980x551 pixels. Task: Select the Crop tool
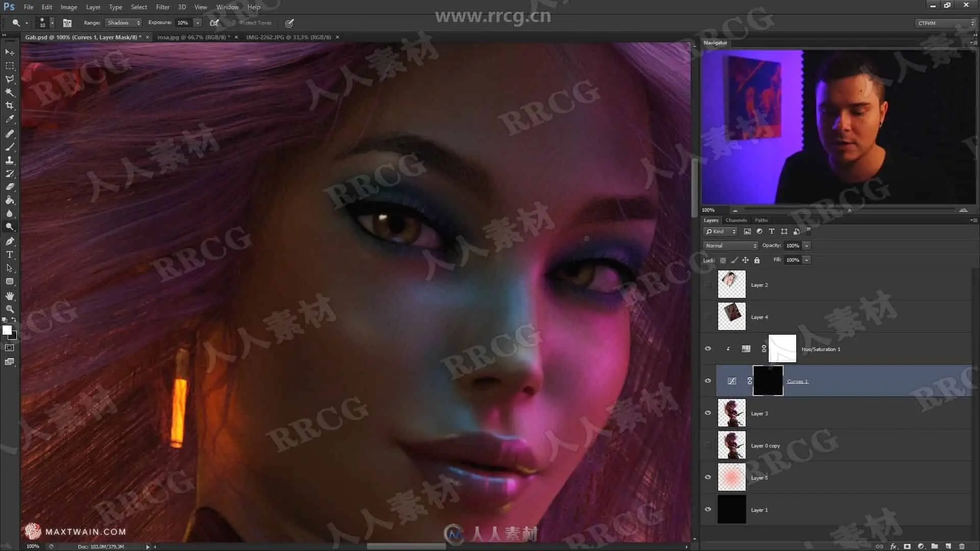tap(10, 106)
